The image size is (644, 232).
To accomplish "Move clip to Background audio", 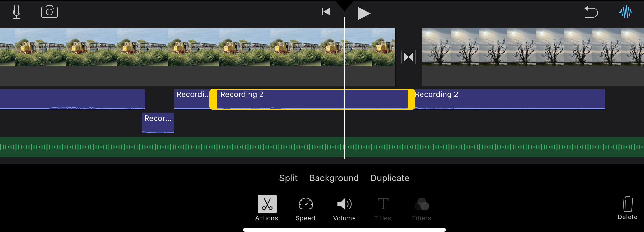I will [x=334, y=178].
